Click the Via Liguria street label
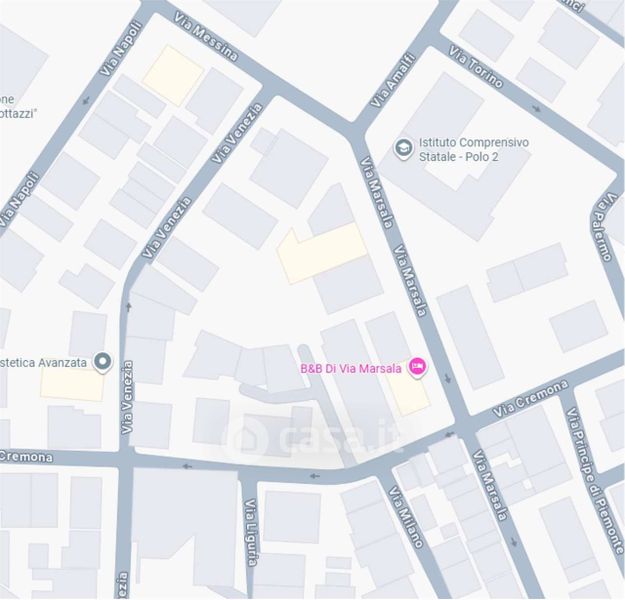625x600 pixels. 250,532
